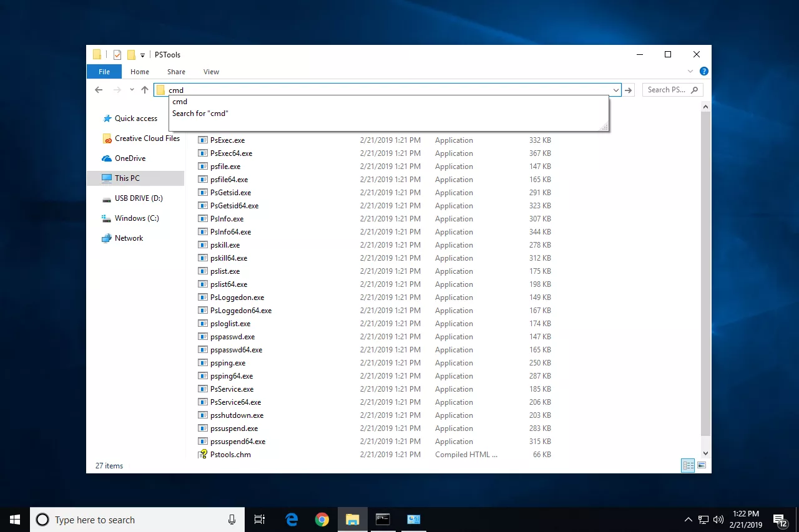
Task: Select the file name pskill64.exe
Action: pos(228,258)
